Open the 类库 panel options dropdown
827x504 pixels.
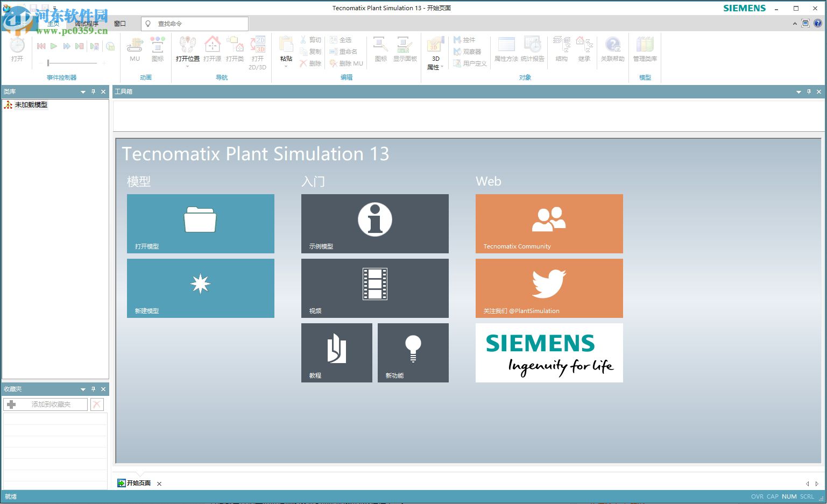click(83, 92)
